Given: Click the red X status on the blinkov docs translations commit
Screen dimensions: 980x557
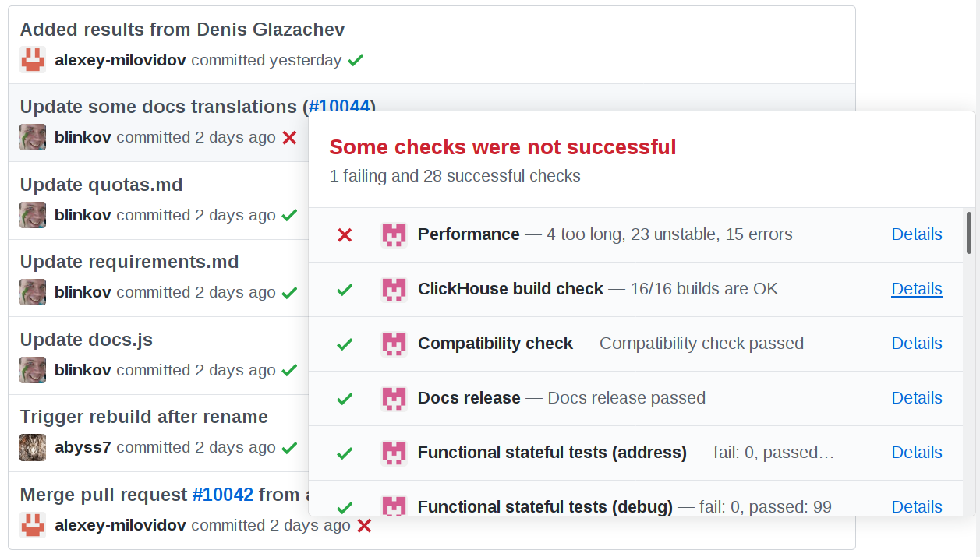Looking at the screenshot, I should point(289,138).
